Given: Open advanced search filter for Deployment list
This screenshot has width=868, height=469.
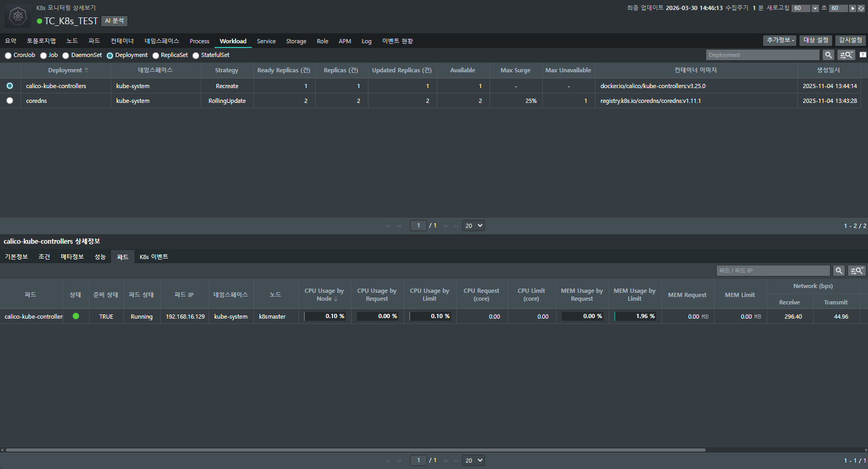Looking at the screenshot, I should (x=846, y=55).
